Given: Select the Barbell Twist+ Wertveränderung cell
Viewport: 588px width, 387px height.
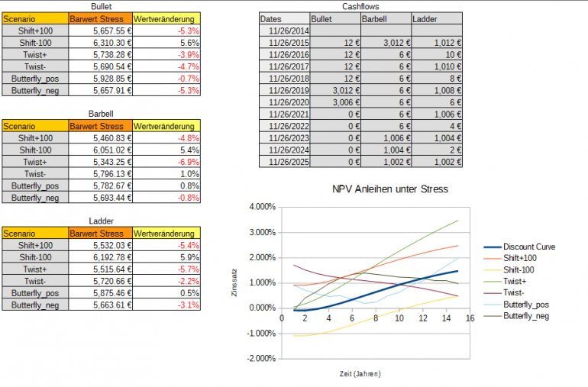Looking at the screenshot, I should (166, 162).
